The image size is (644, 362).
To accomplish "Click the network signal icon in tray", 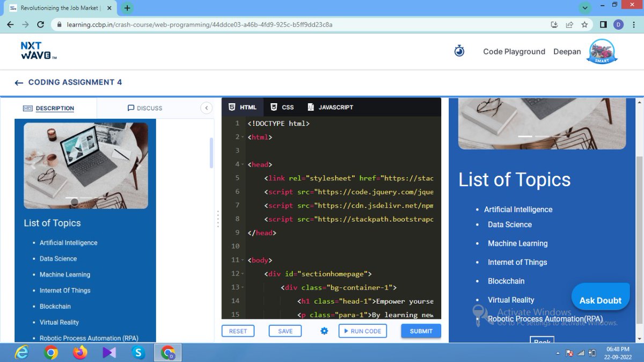I will coord(581,353).
